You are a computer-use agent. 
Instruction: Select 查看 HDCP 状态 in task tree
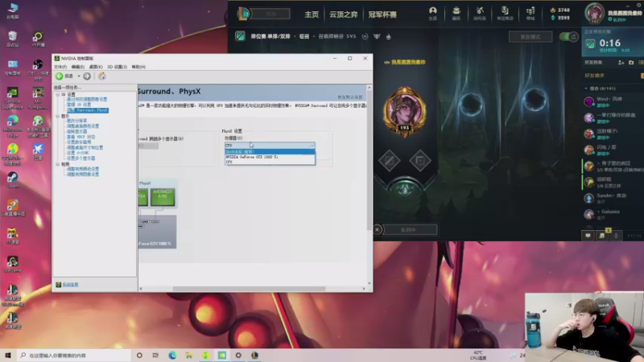pyautogui.click(x=81, y=137)
